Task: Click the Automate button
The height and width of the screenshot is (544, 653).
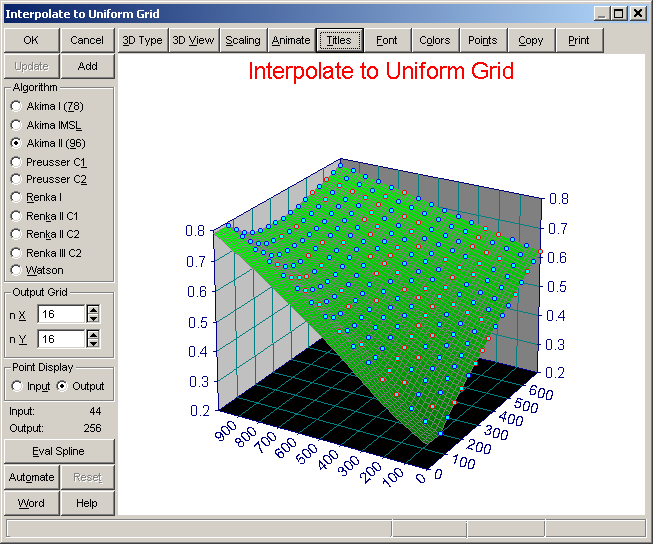Action: coord(32,477)
